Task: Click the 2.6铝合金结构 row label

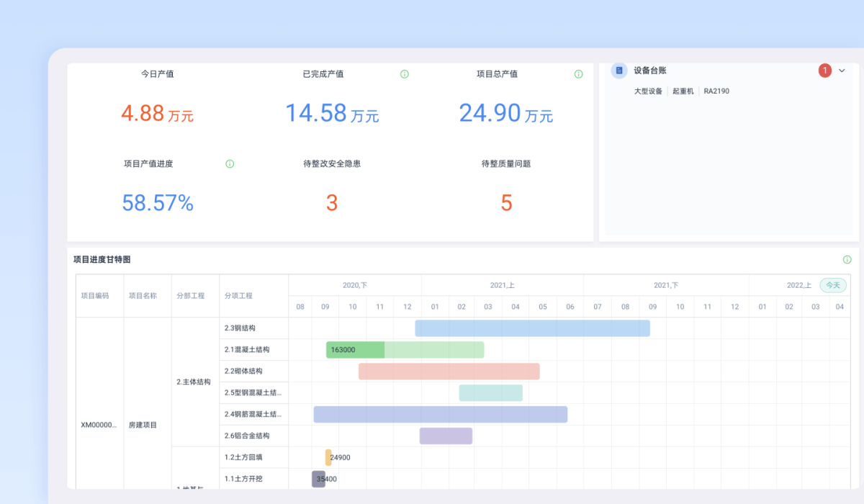Action: point(247,436)
